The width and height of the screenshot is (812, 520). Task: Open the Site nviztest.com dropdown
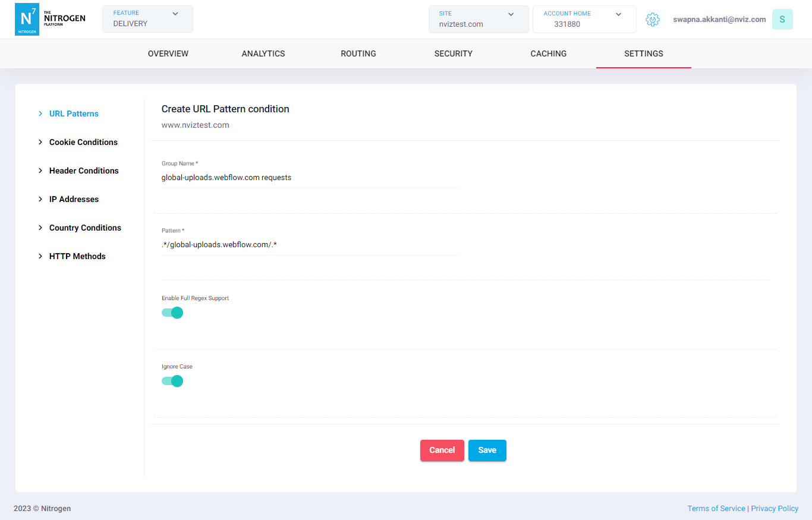(x=478, y=19)
